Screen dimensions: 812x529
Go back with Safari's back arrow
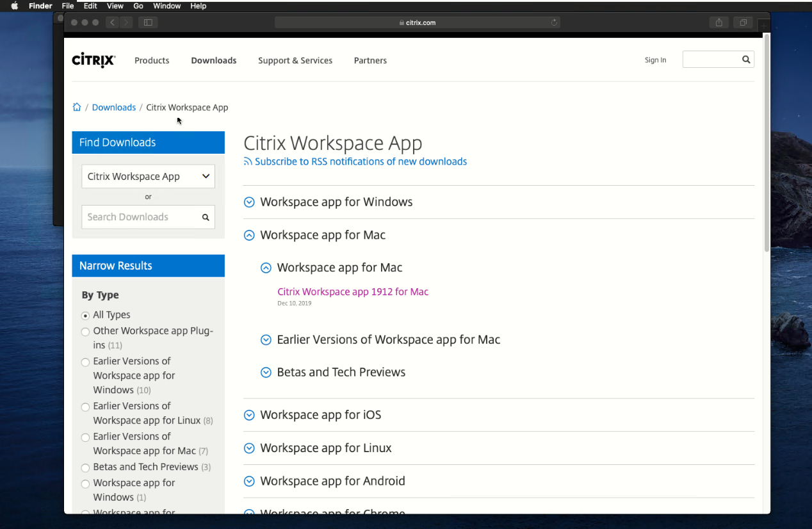click(113, 22)
